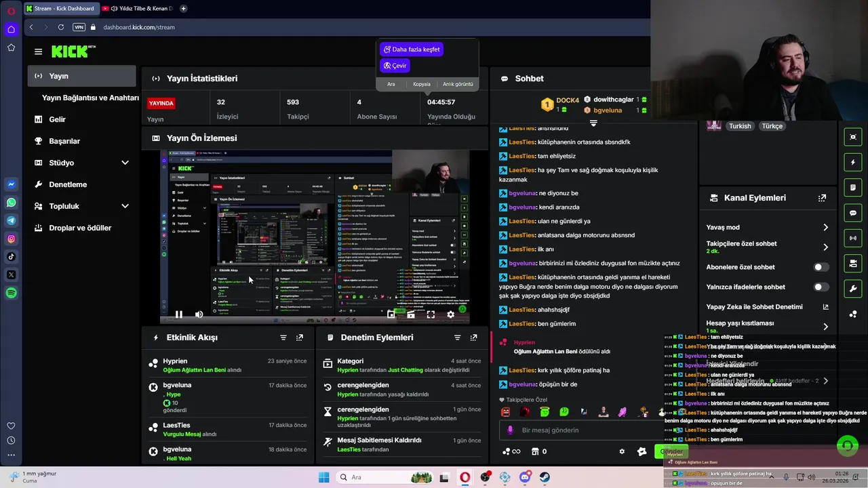Focus the Bir mesaj gönderin input

(576, 430)
